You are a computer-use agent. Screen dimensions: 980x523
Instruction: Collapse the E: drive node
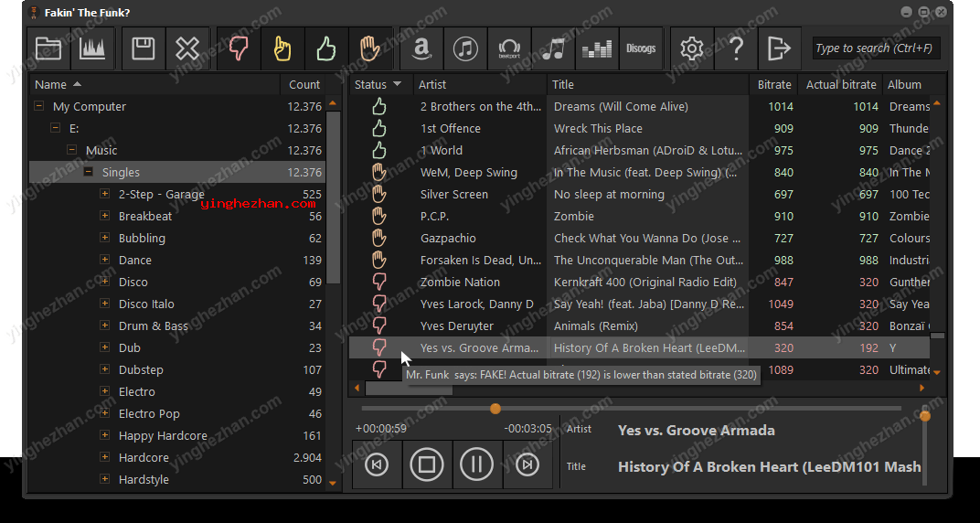(x=55, y=128)
